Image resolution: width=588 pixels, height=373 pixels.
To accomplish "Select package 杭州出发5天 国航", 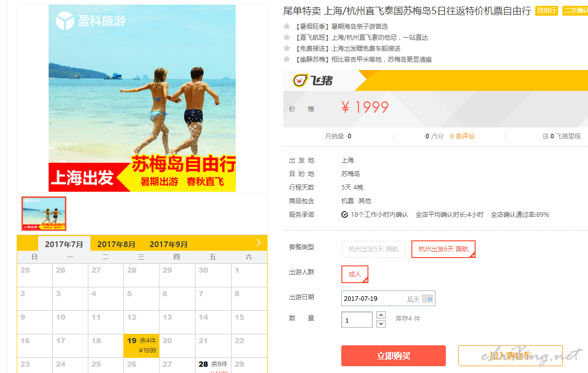I will (373, 249).
